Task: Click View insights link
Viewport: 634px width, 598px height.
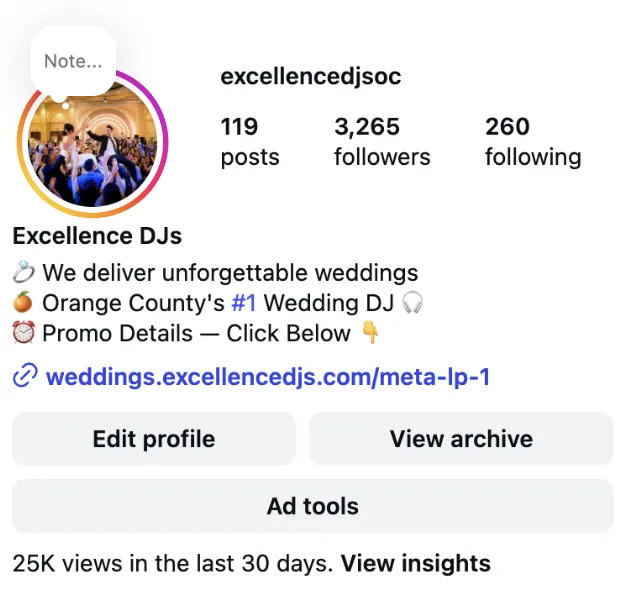Action: pyautogui.click(x=416, y=563)
